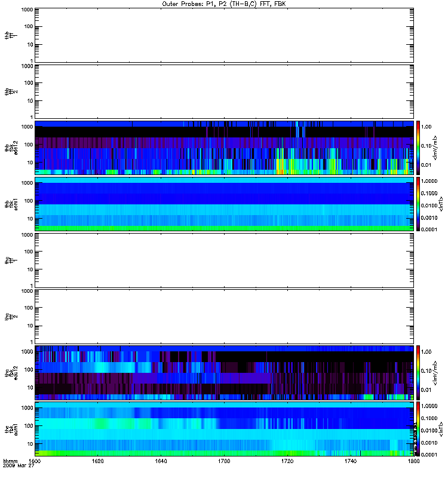This screenshot has height=478, width=448.
Task: Select the empty thb fff 2 panel
Action: coord(224,91)
